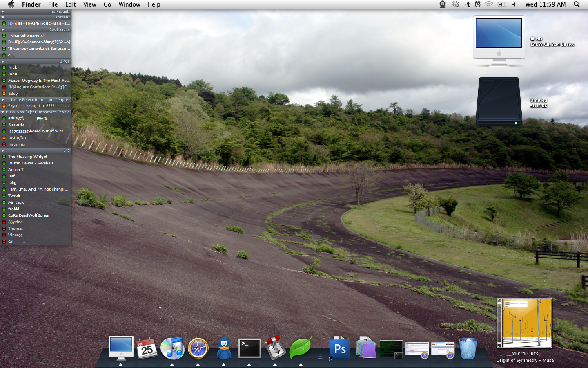Click the alarm clock menu bar icon
This screenshot has height=368, width=588.
click(x=478, y=4)
